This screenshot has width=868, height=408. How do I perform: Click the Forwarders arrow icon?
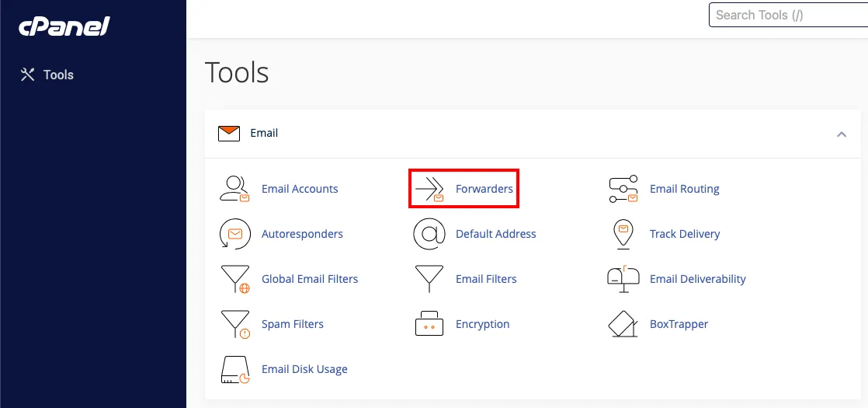click(429, 189)
